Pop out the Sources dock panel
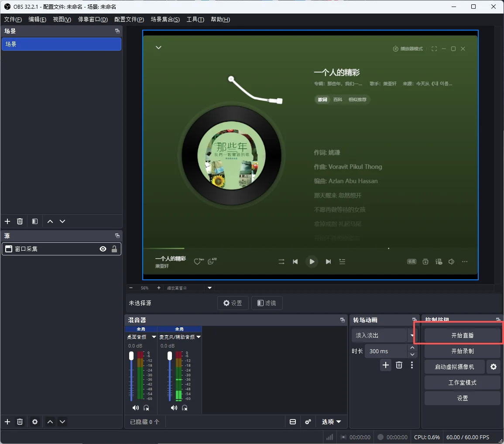This screenshot has height=444, width=504. pos(117,236)
